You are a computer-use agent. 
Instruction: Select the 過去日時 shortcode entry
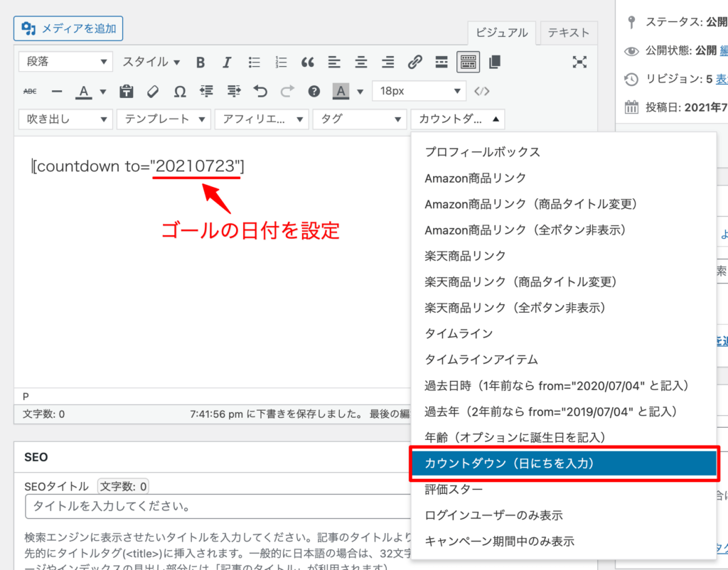564,386
